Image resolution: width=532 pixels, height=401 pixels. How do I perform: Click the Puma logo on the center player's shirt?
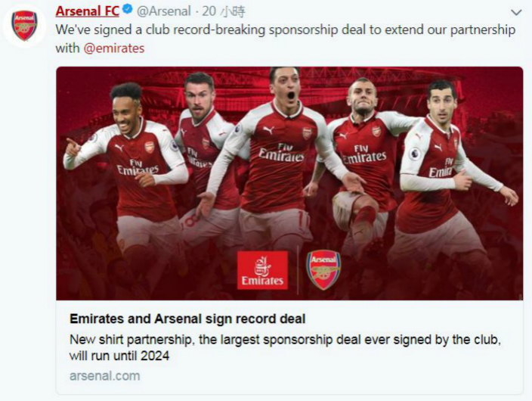pos(268,129)
